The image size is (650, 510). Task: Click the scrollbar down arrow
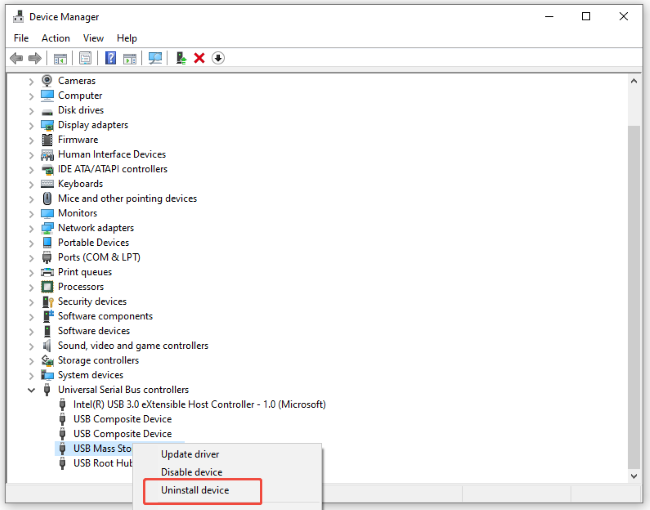click(x=634, y=476)
